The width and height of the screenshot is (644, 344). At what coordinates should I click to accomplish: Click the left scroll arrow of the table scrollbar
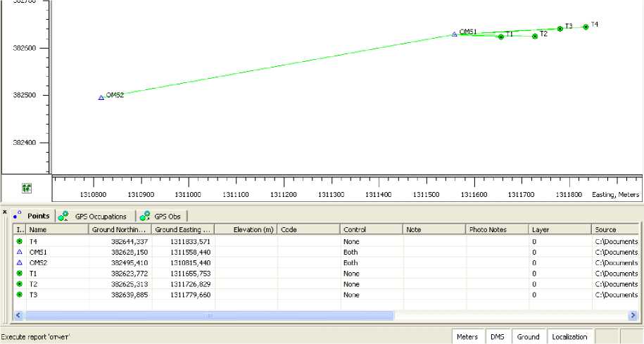(18, 315)
